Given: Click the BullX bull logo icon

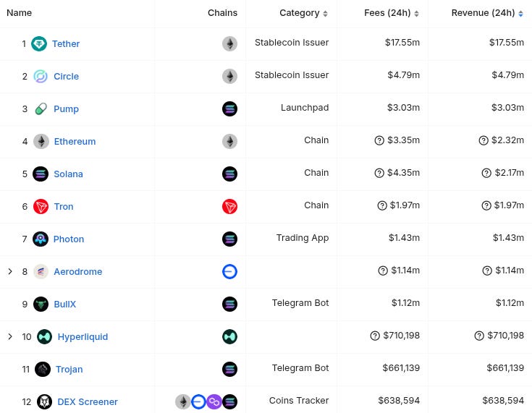Looking at the screenshot, I should [41, 305].
